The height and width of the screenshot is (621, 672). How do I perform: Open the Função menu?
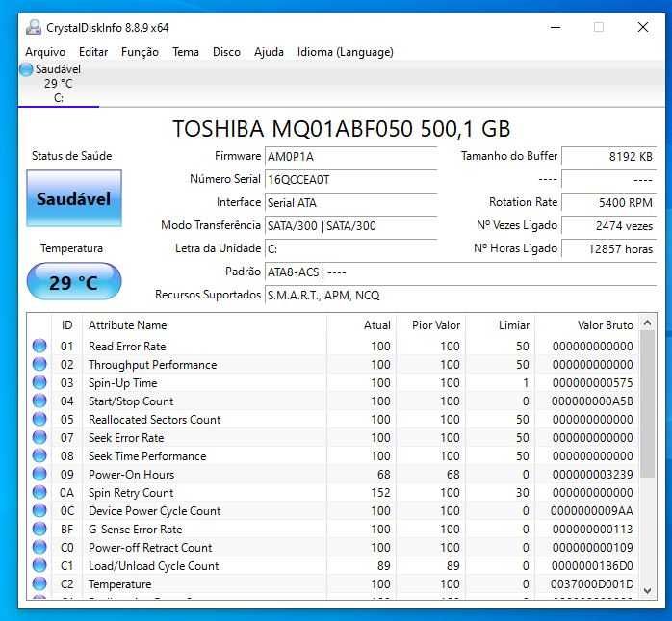(140, 52)
